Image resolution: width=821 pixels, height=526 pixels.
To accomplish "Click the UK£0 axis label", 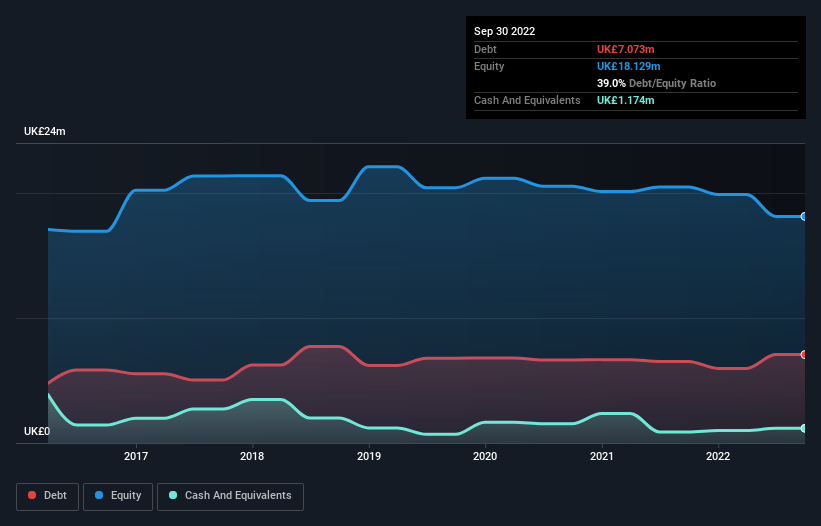I will [x=37, y=431].
